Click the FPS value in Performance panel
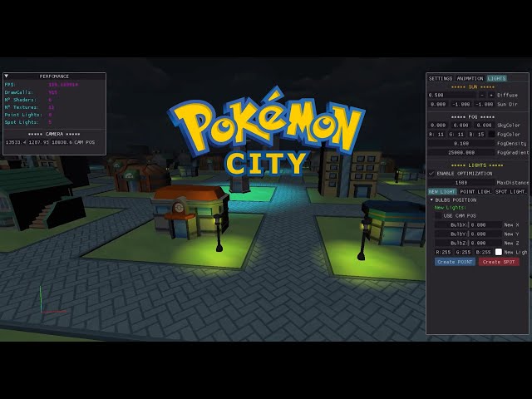This screenshot has height=399, width=532. click(x=63, y=85)
